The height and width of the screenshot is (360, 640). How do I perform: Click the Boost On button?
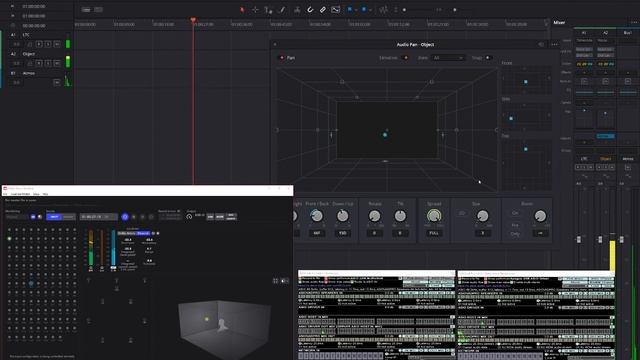pos(515,213)
